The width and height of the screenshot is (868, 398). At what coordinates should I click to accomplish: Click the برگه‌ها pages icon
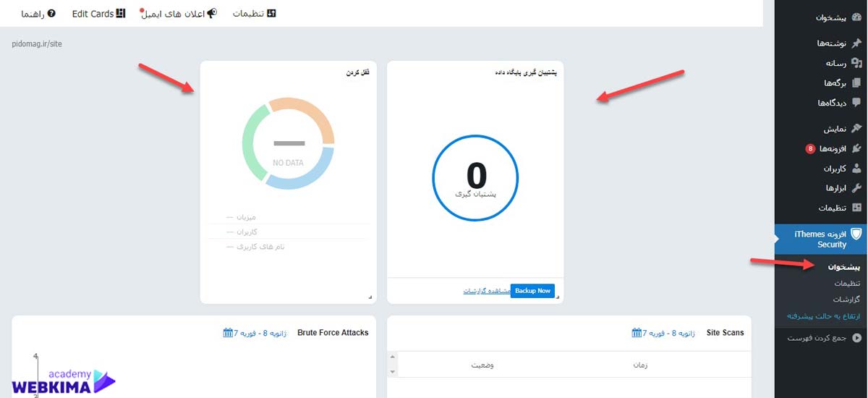pos(857,82)
